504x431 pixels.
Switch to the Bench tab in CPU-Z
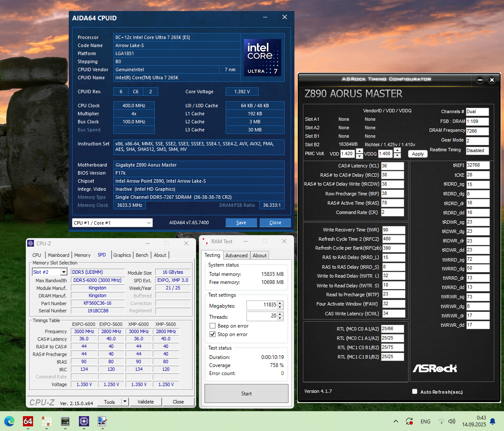click(x=142, y=255)
